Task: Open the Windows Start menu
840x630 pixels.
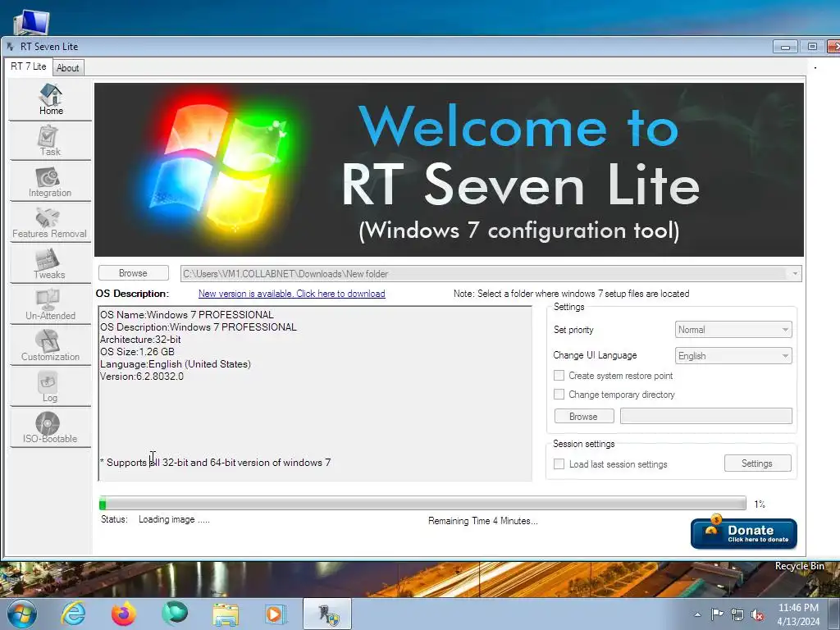Action: pos(22,614)
